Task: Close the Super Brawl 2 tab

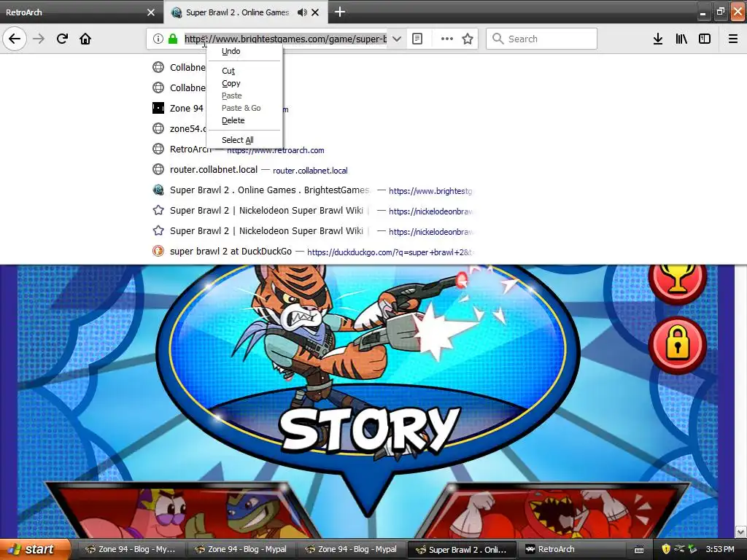Action: coord(315,12)
